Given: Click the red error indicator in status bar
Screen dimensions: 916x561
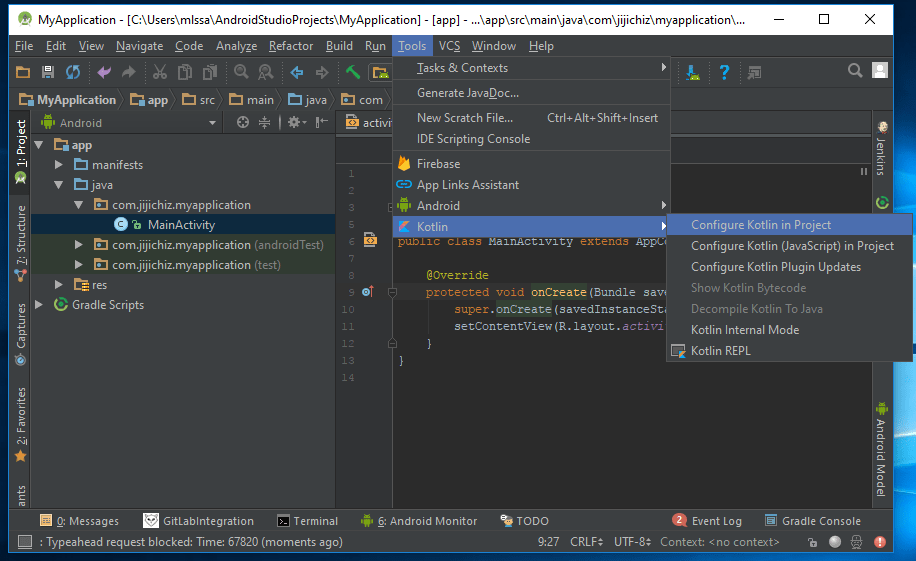Looking at the screenshot, I should click(x=880, y=542).
